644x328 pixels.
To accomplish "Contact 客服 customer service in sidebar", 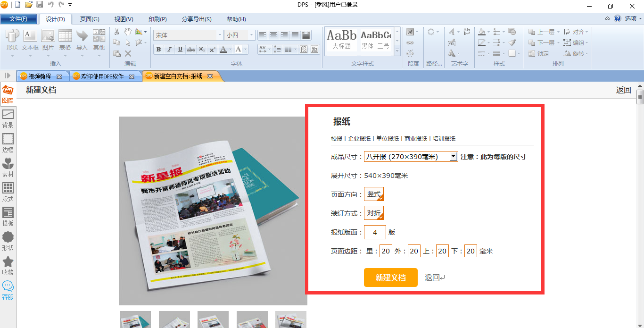I will point(8,290).
